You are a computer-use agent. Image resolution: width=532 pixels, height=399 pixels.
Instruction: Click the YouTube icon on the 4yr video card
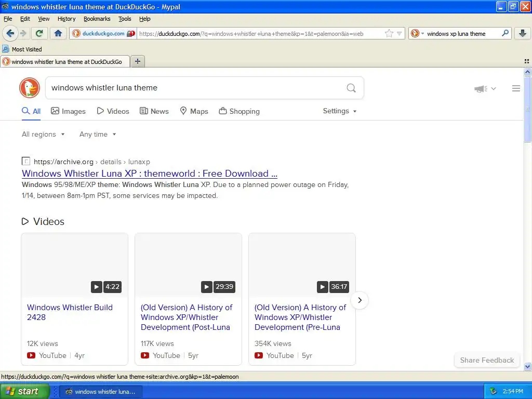click(31, 355)
